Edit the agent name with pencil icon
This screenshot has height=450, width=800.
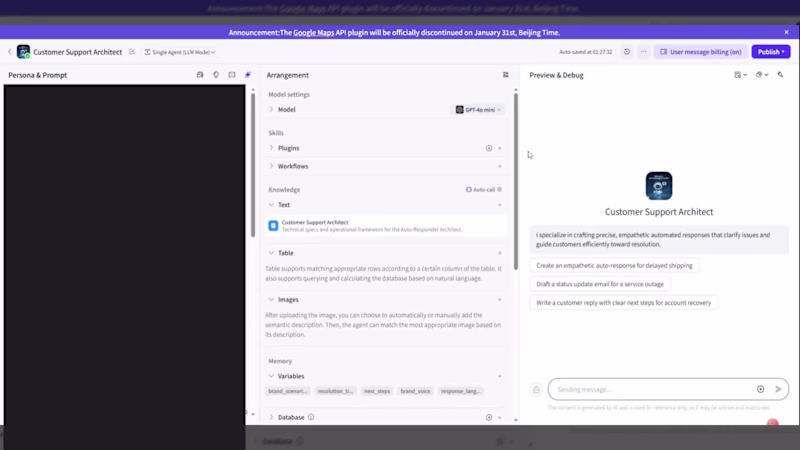132,52
